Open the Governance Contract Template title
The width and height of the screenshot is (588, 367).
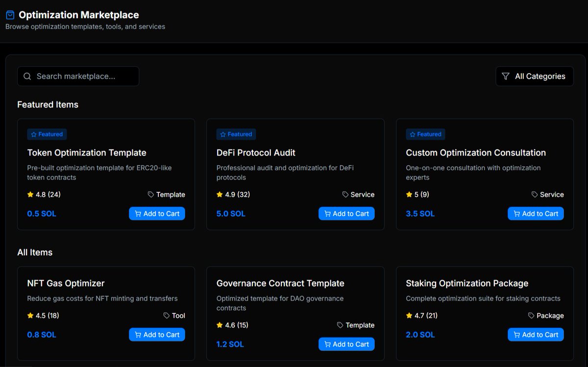(x=280, y=283)
